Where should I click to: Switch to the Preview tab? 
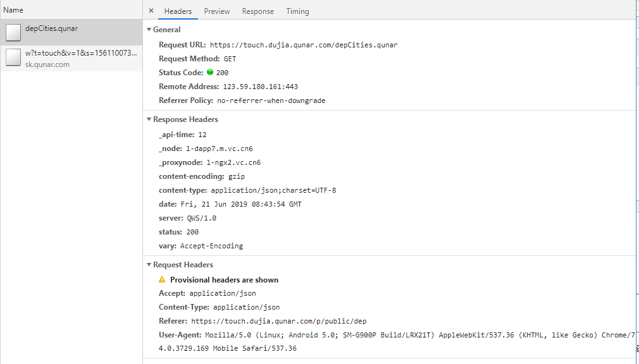click(x=217, y=11)
